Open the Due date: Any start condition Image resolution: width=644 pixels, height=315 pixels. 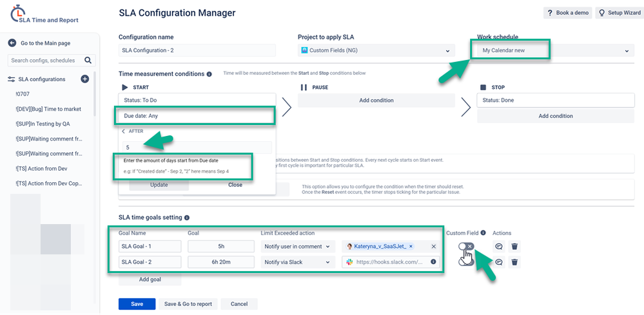(x=197, y=116)
